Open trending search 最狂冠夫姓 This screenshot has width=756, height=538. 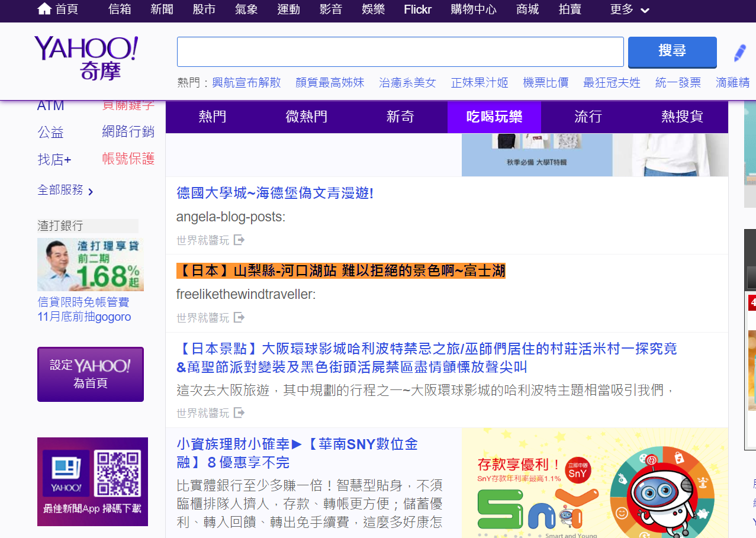pyautogui.click(x=612, y=83)
